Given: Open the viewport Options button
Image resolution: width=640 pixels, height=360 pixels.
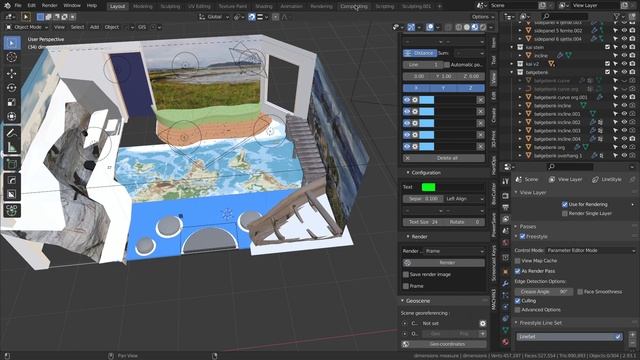Looking at the screenshot, I should click(483, 17).
